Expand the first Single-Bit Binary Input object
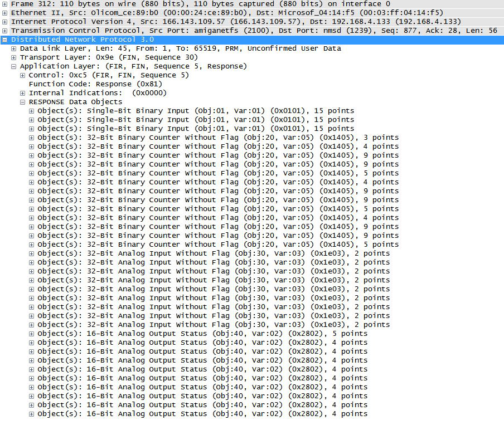 [x=31, y=111]
